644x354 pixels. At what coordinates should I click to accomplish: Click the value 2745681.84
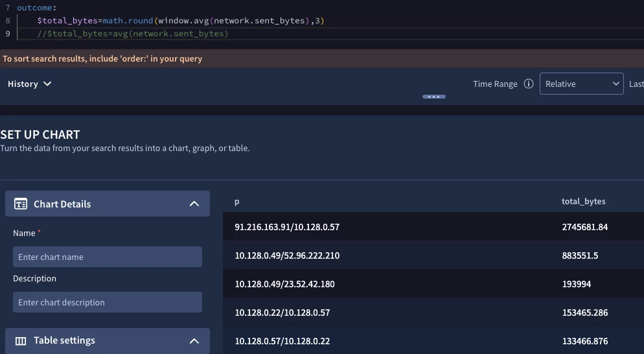point(585,227)
